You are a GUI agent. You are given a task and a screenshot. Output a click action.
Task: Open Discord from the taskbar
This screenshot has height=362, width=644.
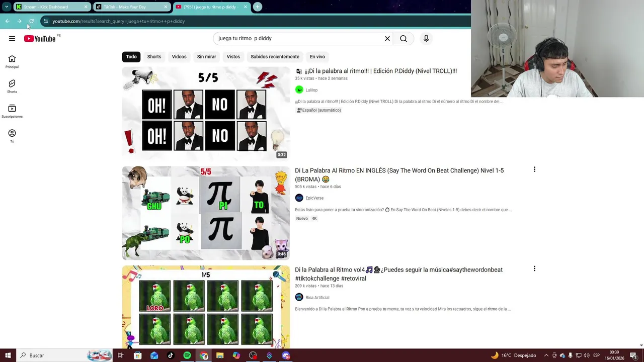[286, 355]
